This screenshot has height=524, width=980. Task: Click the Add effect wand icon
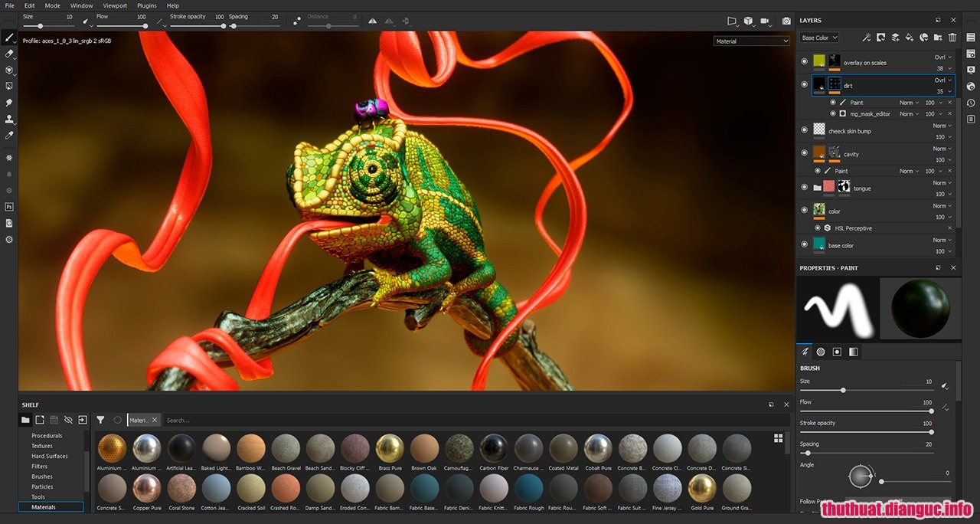click(x=866, y=37)
